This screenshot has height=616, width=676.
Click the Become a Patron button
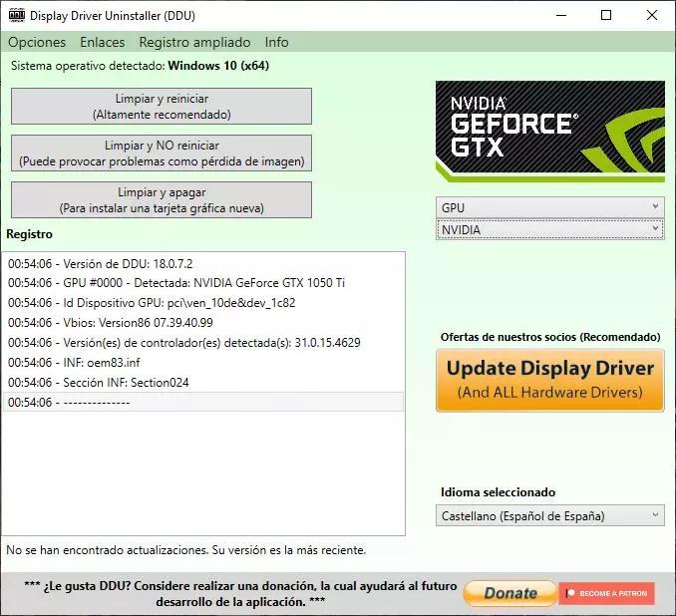tap(606, 593)
